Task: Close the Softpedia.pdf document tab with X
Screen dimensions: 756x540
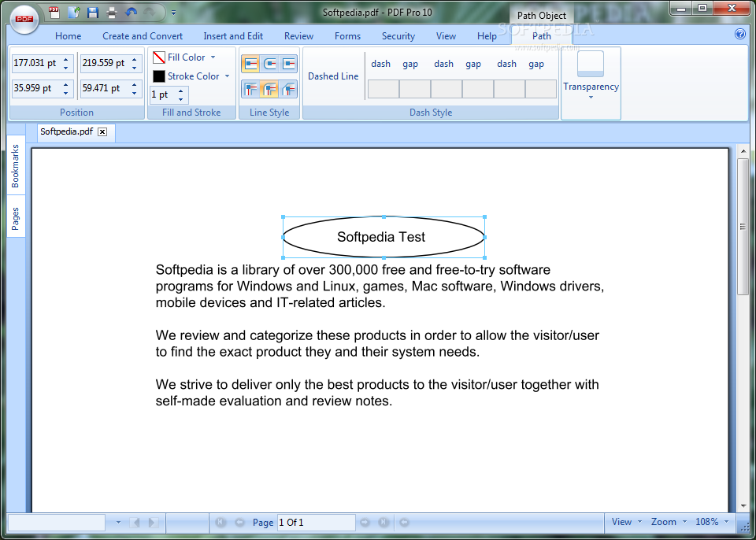Action: (102, 132)
